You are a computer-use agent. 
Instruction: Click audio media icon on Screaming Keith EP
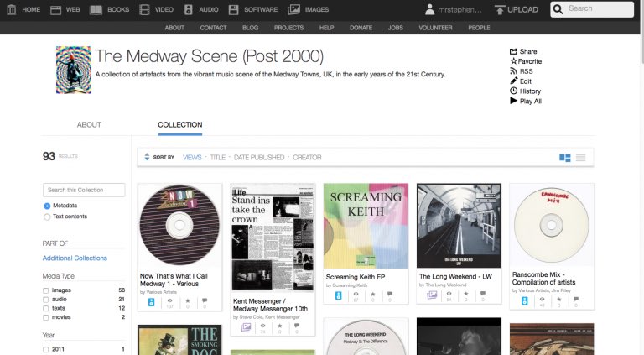click(x=339, y=295)
